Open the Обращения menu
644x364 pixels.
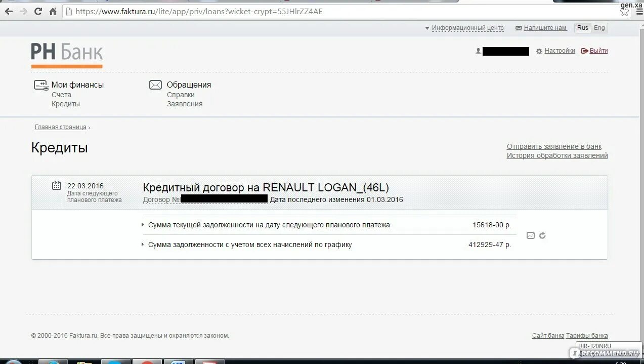coord(189,85)
